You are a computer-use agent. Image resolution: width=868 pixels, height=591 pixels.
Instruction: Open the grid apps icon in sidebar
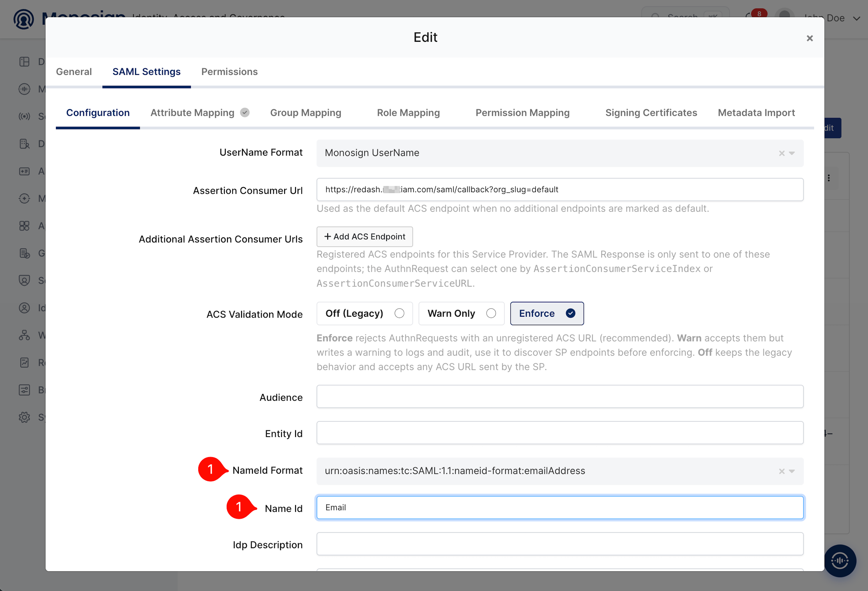coord(24,226)
